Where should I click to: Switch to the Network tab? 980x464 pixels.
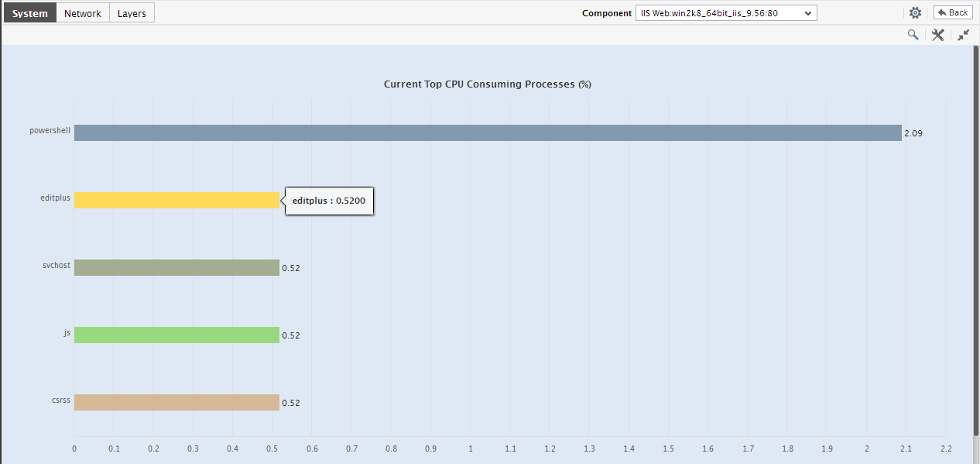(83, 13)
